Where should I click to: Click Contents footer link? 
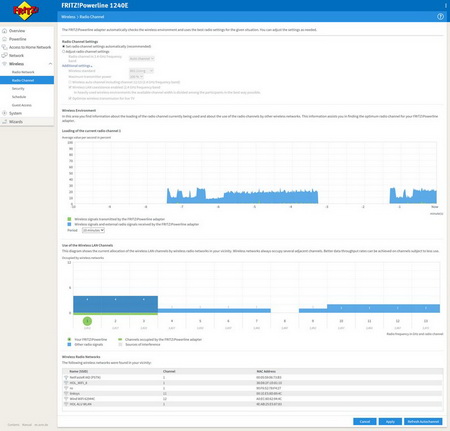pos(14,425)
